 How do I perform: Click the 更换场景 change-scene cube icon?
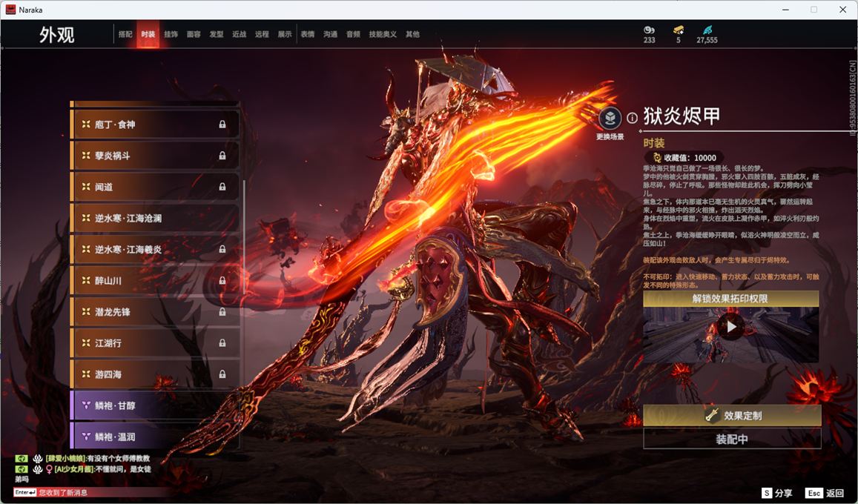tap(610, 118)
